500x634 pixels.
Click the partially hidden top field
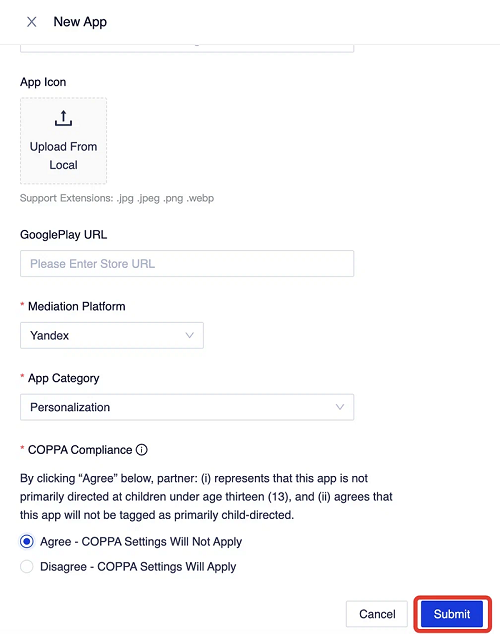tap(187, 48)
